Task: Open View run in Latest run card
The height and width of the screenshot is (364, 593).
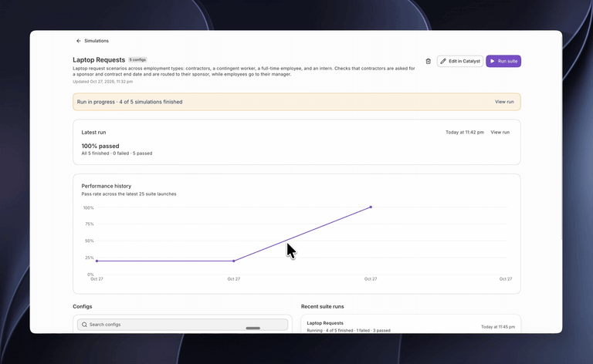Action: [x=500, y=132]
